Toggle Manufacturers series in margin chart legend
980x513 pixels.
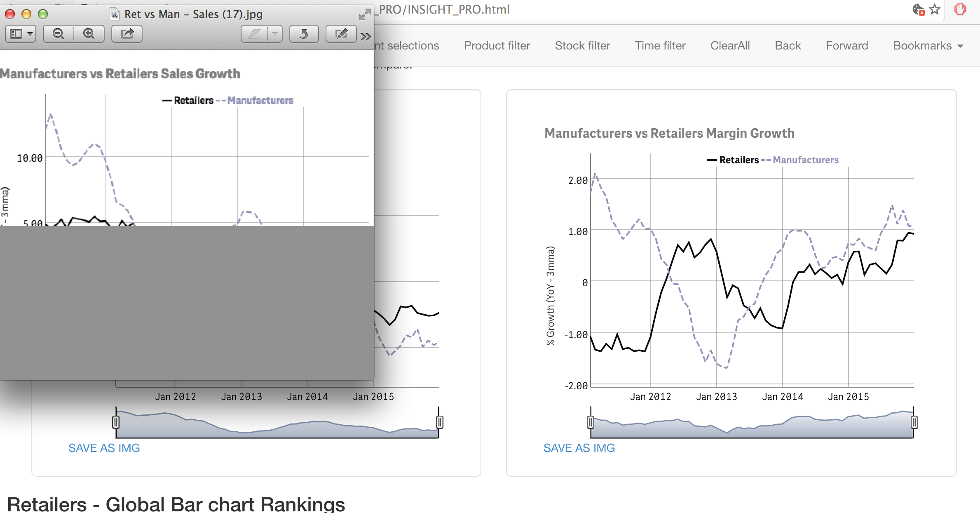[799, 160]
